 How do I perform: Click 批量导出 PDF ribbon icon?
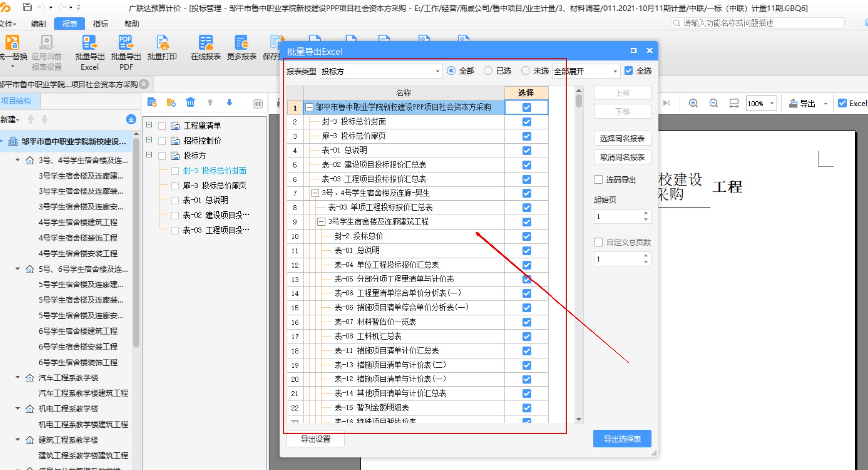click(x=126, y=43)
